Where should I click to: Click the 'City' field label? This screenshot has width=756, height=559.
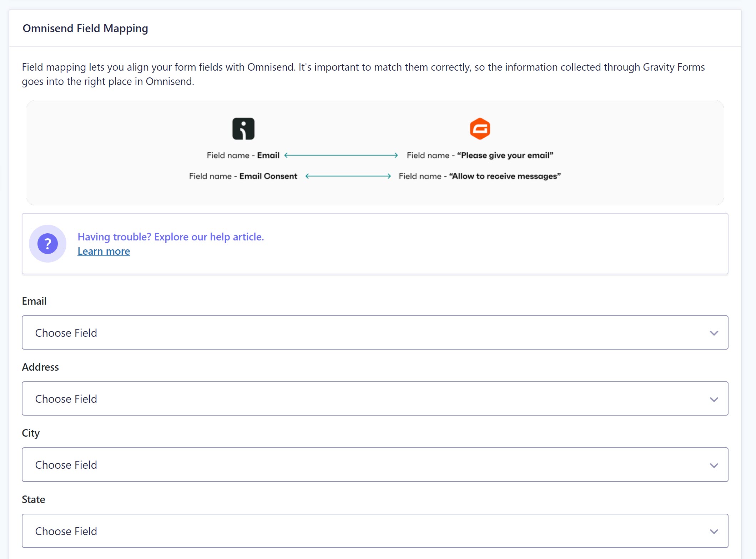point(31,433)
